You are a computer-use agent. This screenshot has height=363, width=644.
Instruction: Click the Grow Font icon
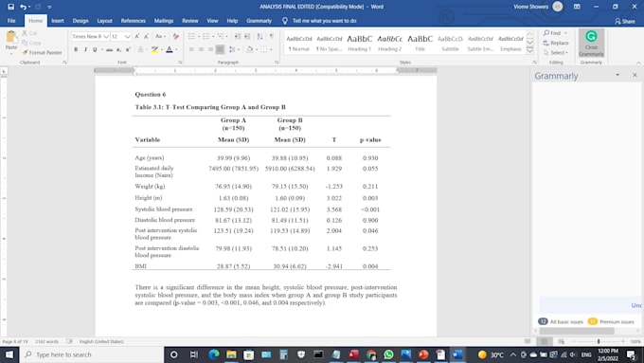[x=137, y=37]
